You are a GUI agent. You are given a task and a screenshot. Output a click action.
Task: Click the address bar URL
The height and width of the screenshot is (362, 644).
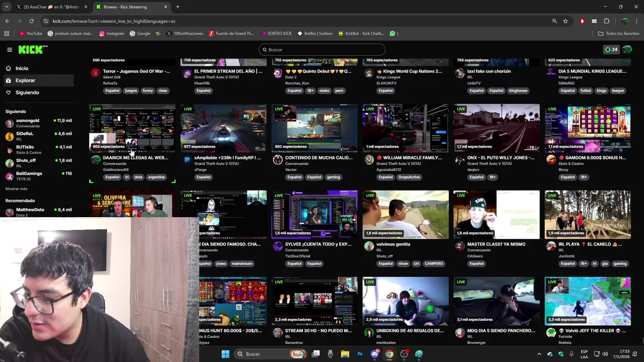(114, 21)
